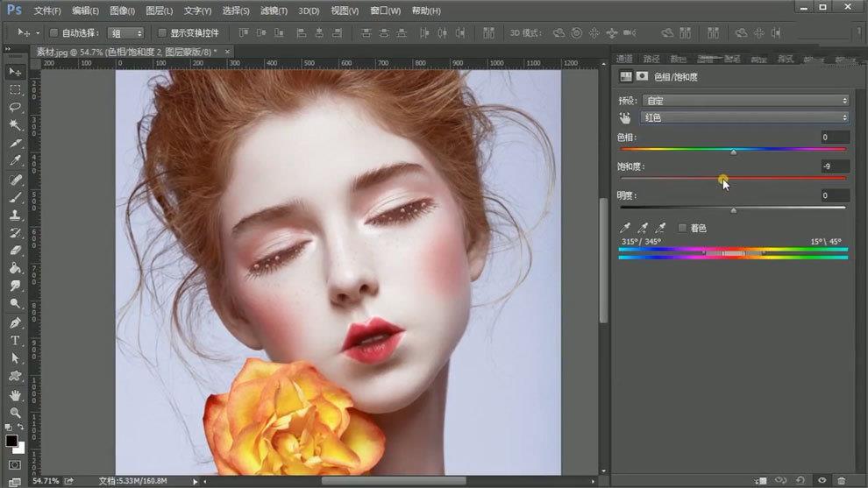This screenshot has height=488, width=868.
Task: Check the 自动选择 (Auto-Select) option
Action: pos(54,33)
